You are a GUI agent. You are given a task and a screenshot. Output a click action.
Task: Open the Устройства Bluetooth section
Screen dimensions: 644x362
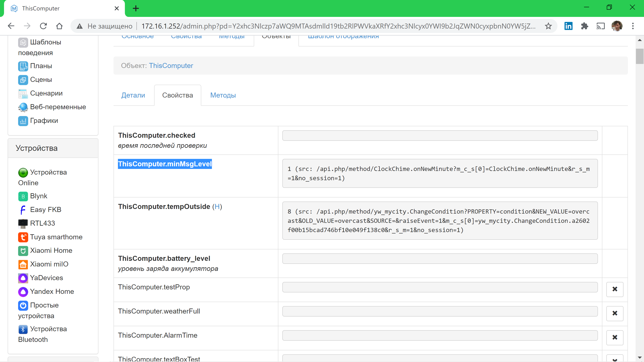point(42,334)
